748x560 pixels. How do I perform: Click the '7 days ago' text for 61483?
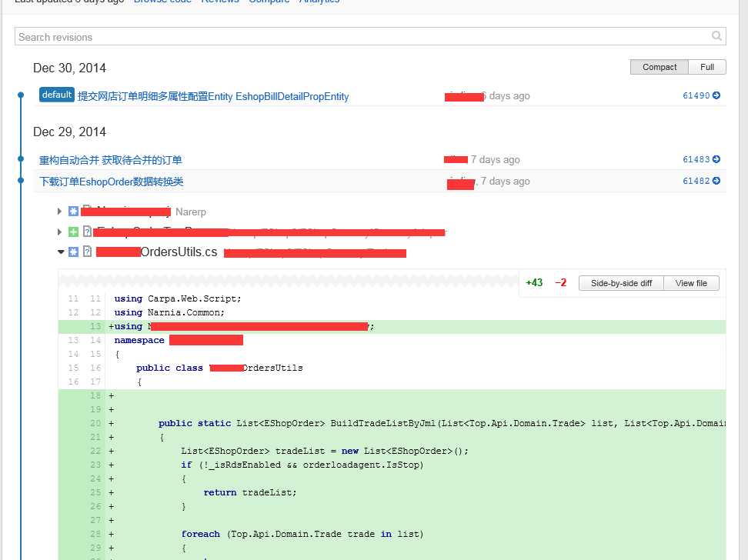[495, 160]
